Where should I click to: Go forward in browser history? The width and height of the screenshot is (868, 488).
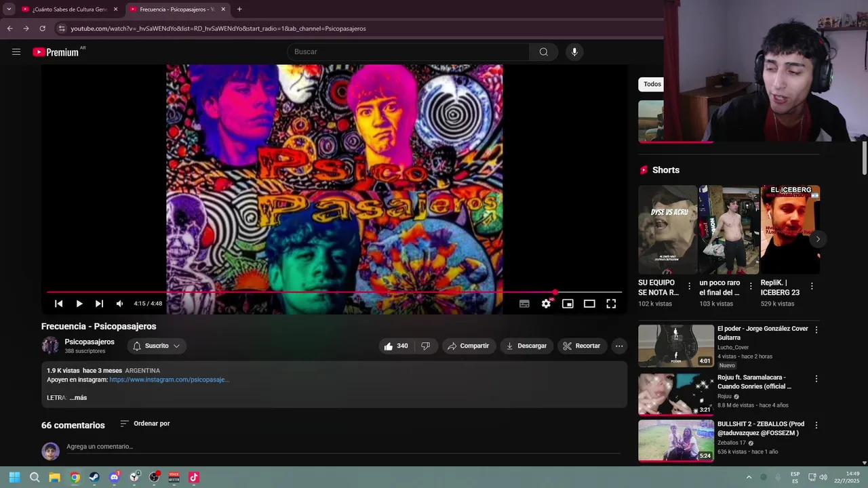click(x=26, y=28)
